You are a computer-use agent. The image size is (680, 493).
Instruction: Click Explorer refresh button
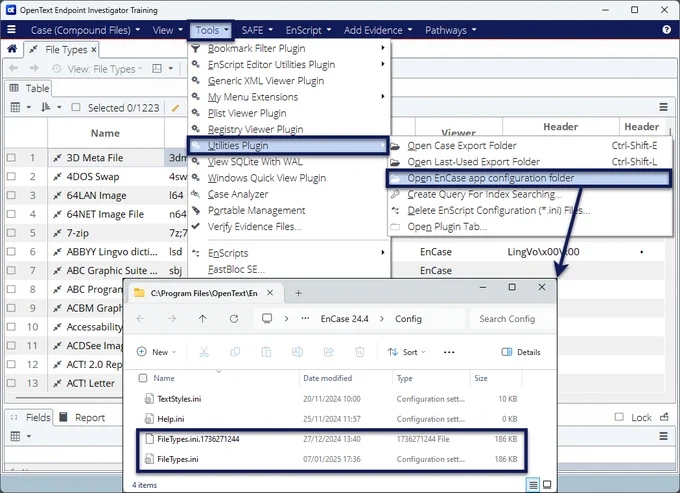pyautogui.click(x=234, y=319)
